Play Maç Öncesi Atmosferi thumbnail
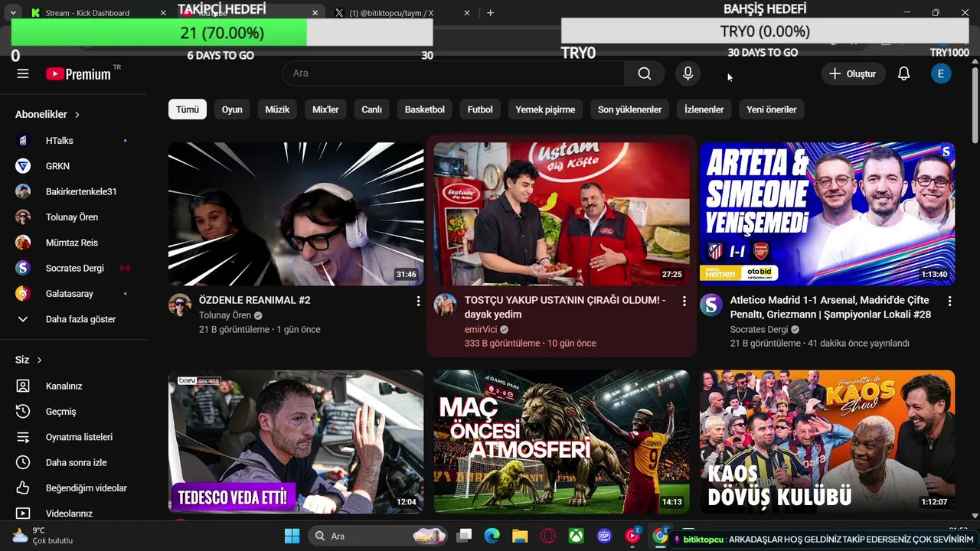 (x=561, y=442)
